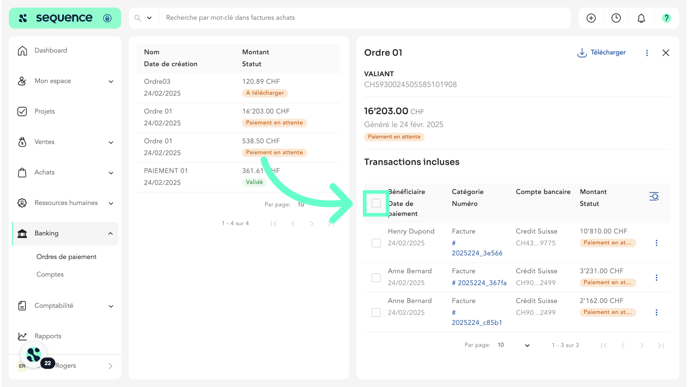Go to next page in orders list
The width and height of the screenshot is (688, 387).
click(x=312, y=224)
